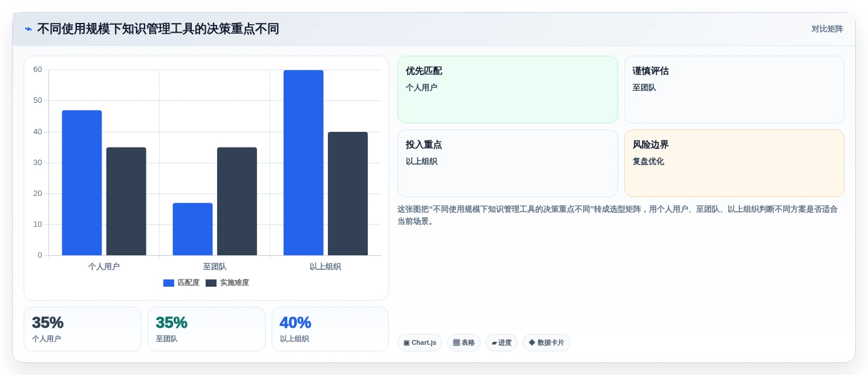Click the blue 匹配度 bar for 个人用户
This screenshot has width=868, height=375.
point(82,183)
